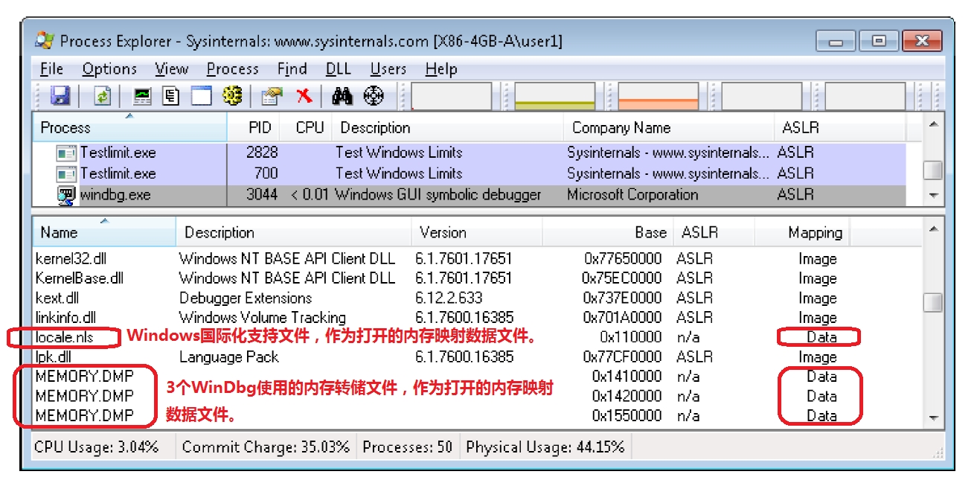This screenshot has width=980, height=483.
Task: Select the windbg.exe process row
Action: [470, 195]
